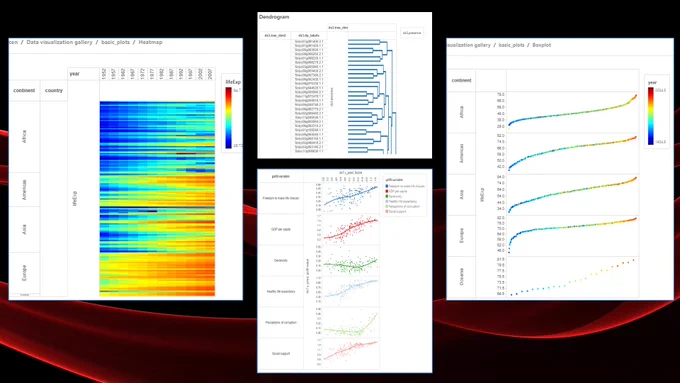680x383 pixels.
Task: Select the 'Social support' row label
Action: 281,354
